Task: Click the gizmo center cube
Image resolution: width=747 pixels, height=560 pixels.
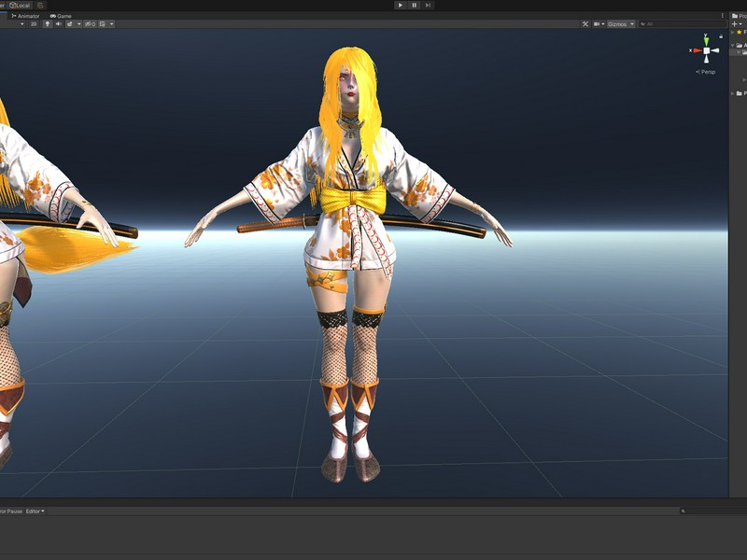Action: (706, 50)
